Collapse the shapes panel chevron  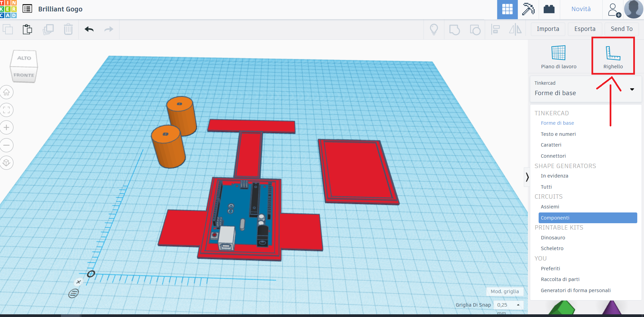[527, 177]
